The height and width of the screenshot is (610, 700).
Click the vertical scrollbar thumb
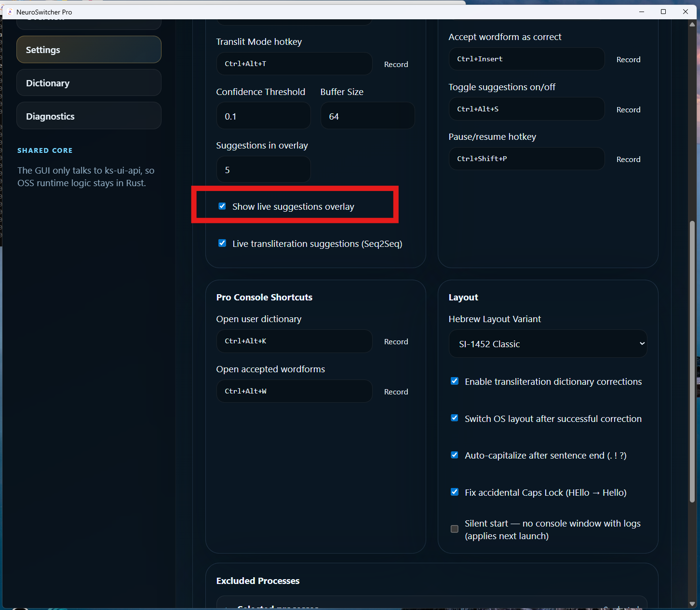692,362
